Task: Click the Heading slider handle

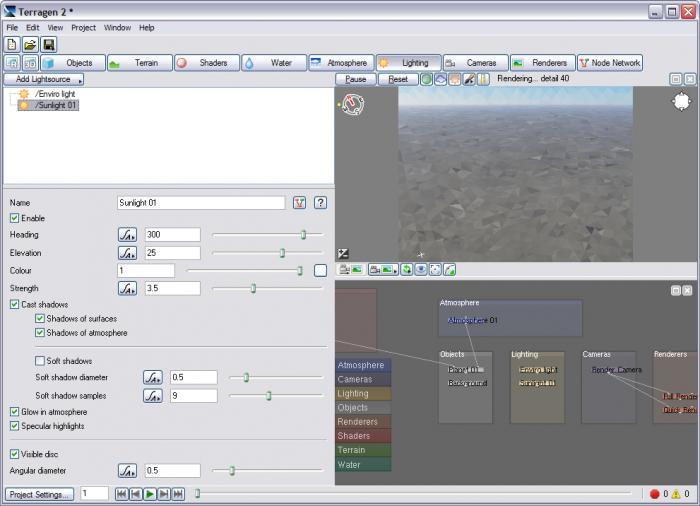Action: 303,235
